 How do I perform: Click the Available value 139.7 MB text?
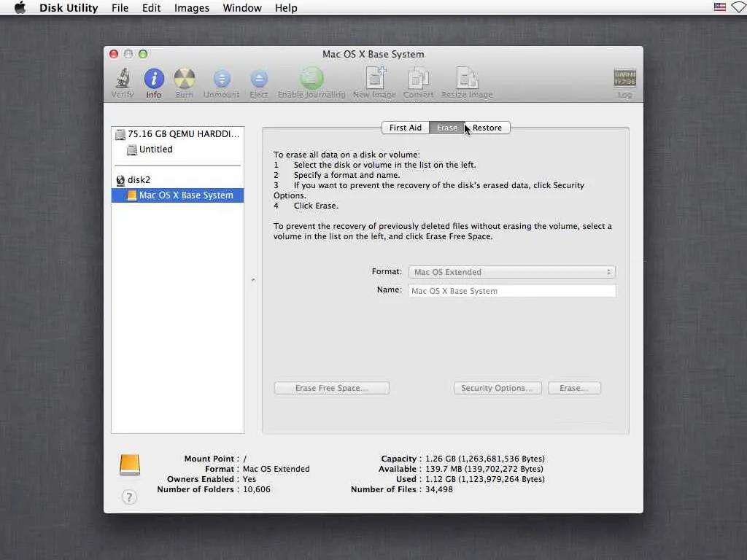click(x=484, y=469)
